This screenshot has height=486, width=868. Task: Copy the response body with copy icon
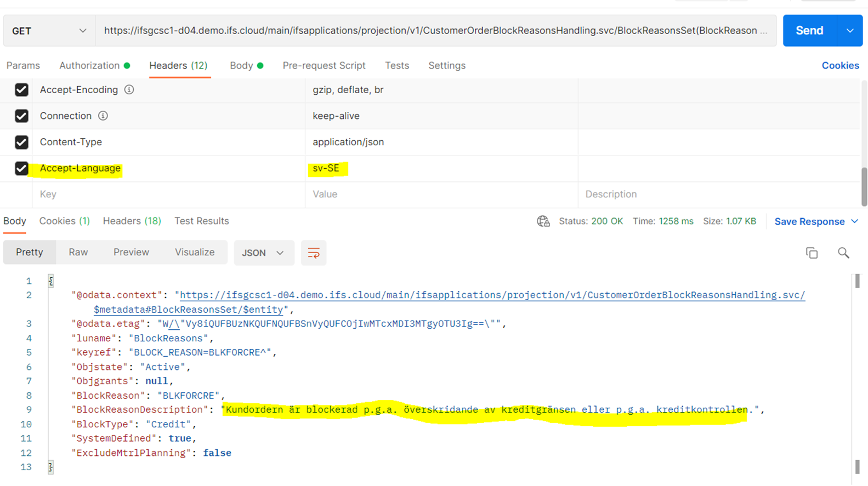[812, 253]
